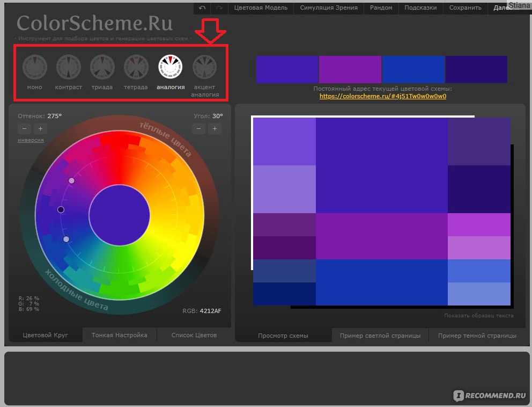Click the redo arrow icon

219,8
